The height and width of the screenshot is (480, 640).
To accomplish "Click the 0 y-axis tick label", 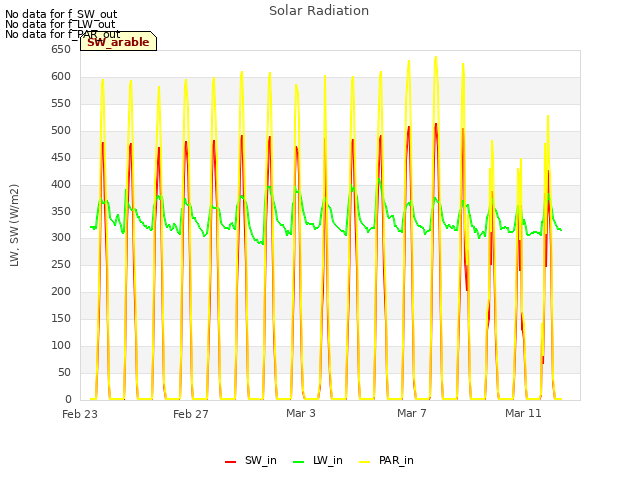I will click(68, 399).
